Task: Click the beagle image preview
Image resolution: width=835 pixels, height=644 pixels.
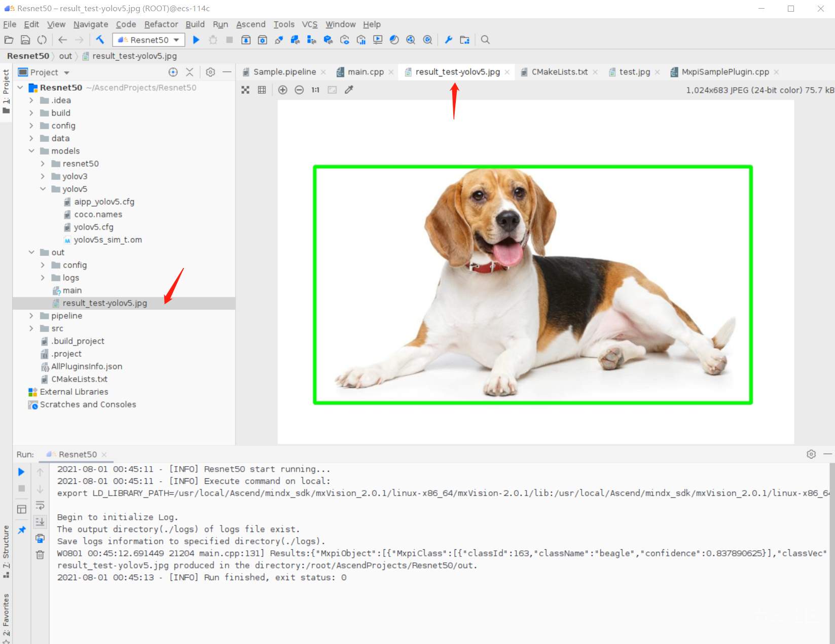Action: coord(536,272)
